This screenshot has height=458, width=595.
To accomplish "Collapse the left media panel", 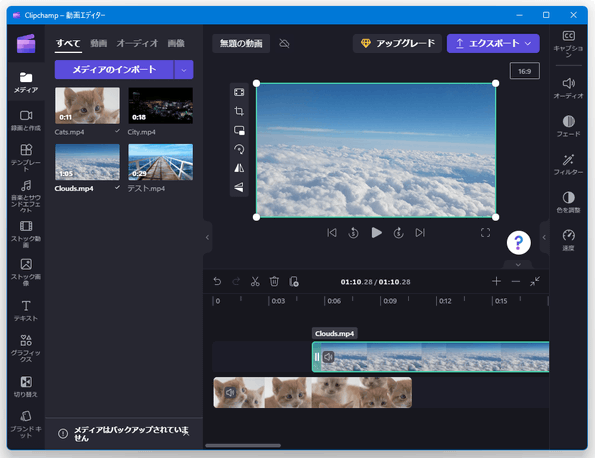I will coord(207,238).
